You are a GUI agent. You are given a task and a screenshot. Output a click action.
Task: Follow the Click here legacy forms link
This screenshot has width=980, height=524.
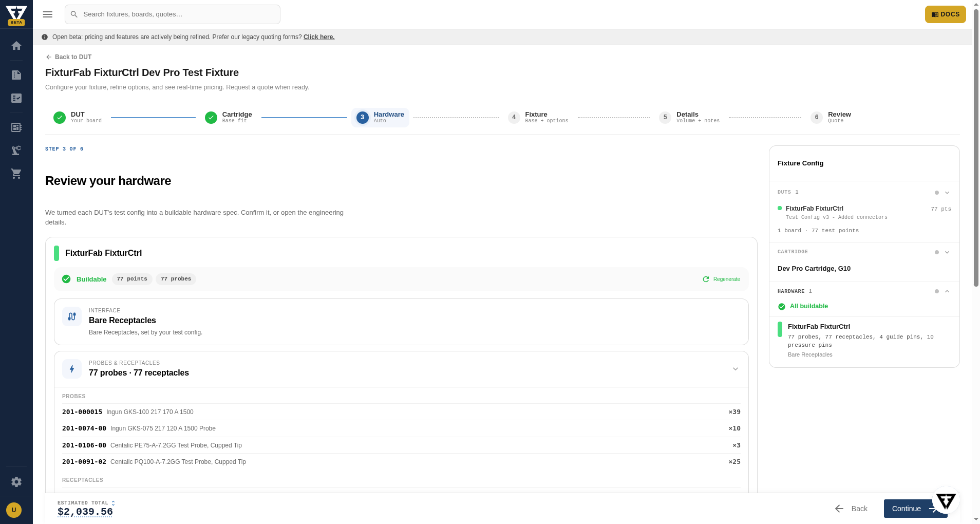[x=319, y=37]
